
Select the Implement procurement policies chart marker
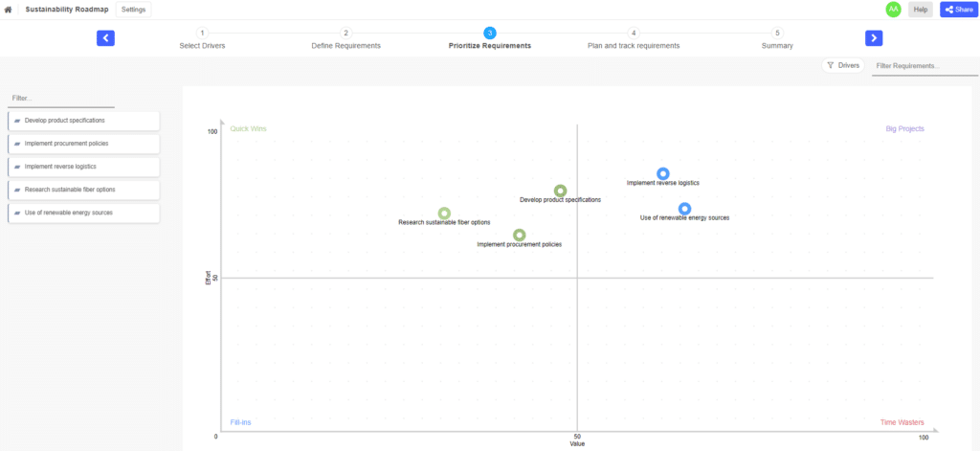pos(519,236)
